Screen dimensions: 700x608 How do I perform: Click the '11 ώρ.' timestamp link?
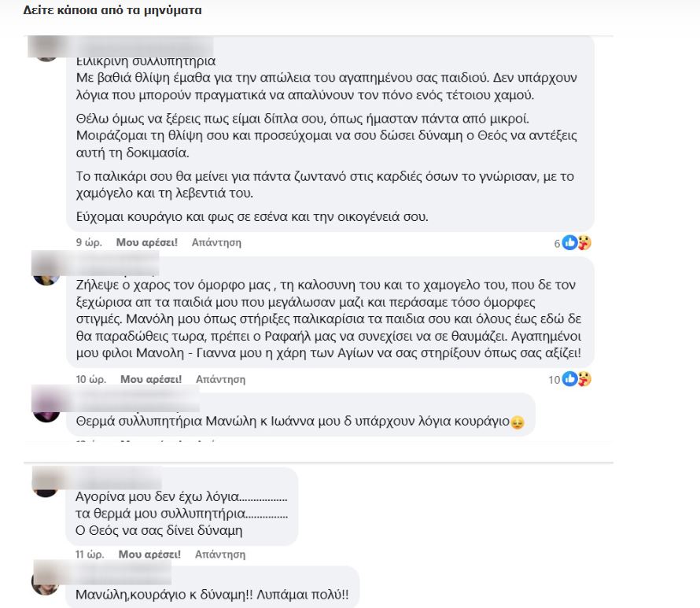pos(90,555)
